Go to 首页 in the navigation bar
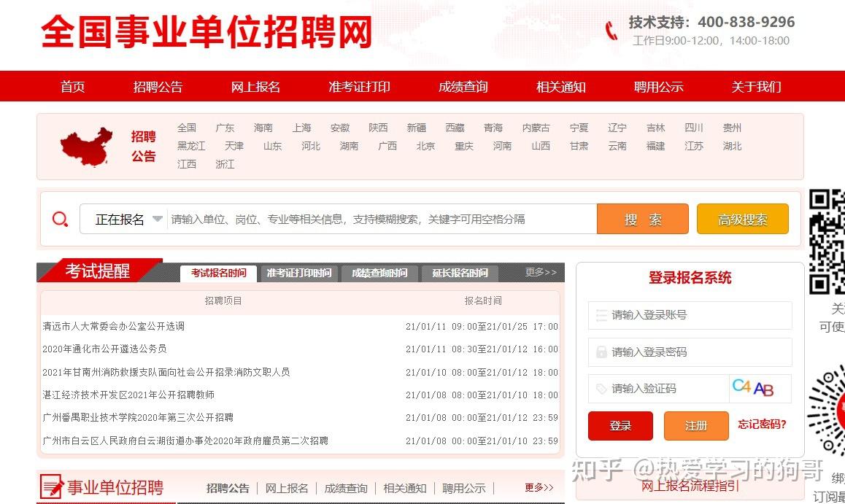Screen dimensions: 845x504 (x=73, y=87)
